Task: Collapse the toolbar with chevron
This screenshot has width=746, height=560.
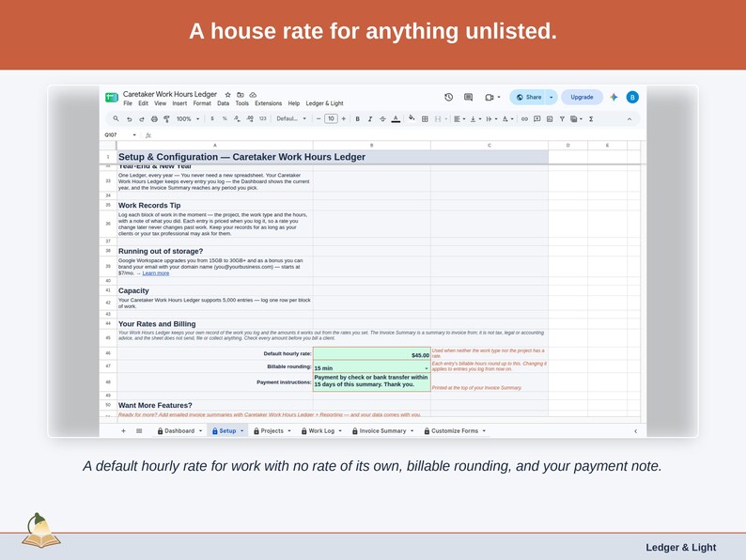Action: click(x=629, y=119)
